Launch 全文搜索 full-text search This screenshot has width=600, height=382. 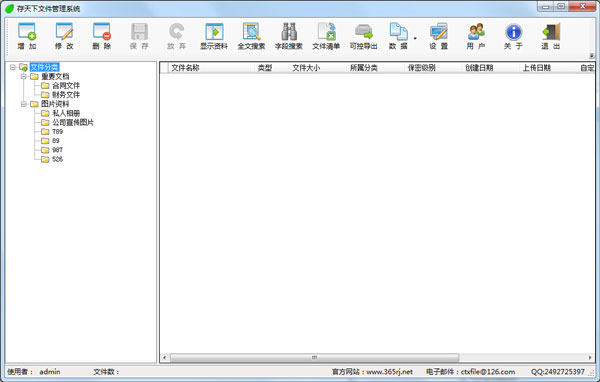pos(251,32)
